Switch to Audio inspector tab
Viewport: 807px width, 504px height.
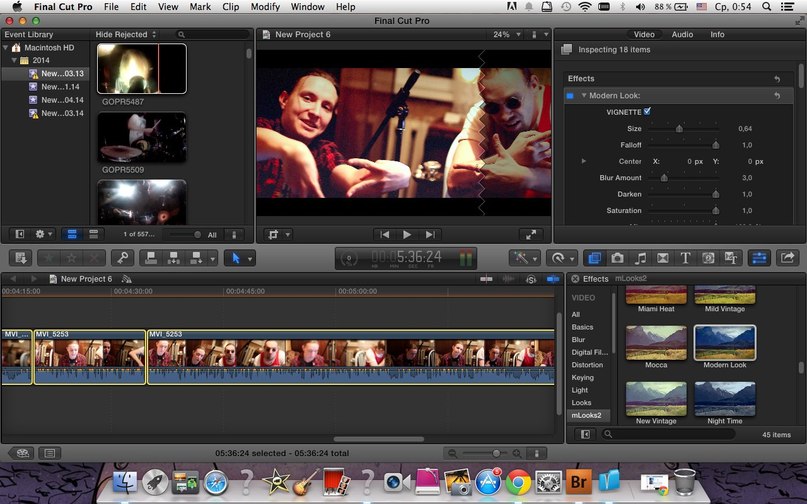682,34
